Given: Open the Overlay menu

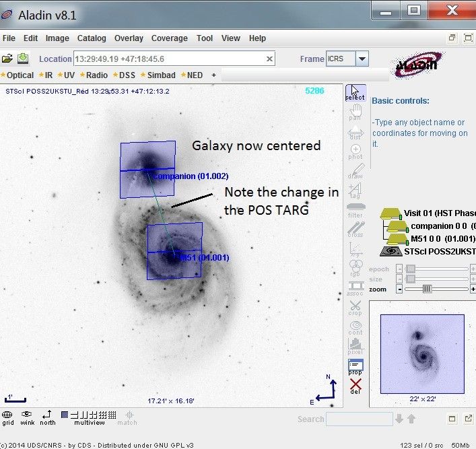Looking at the screenshot, I should 129,38.
